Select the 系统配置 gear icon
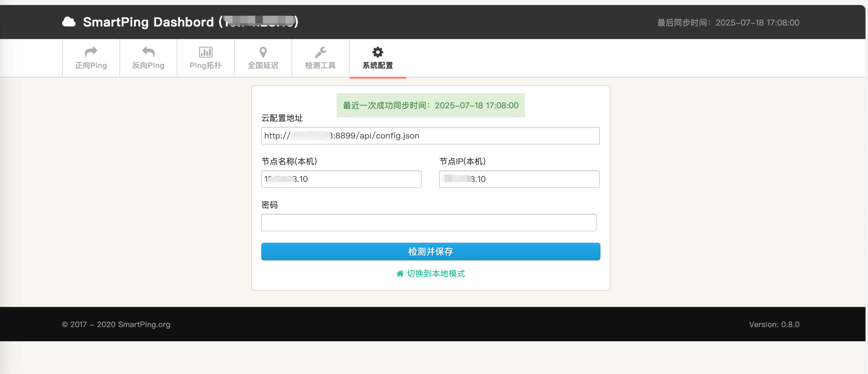The height and width of the screenshot is (374, 868). point(378,52)
